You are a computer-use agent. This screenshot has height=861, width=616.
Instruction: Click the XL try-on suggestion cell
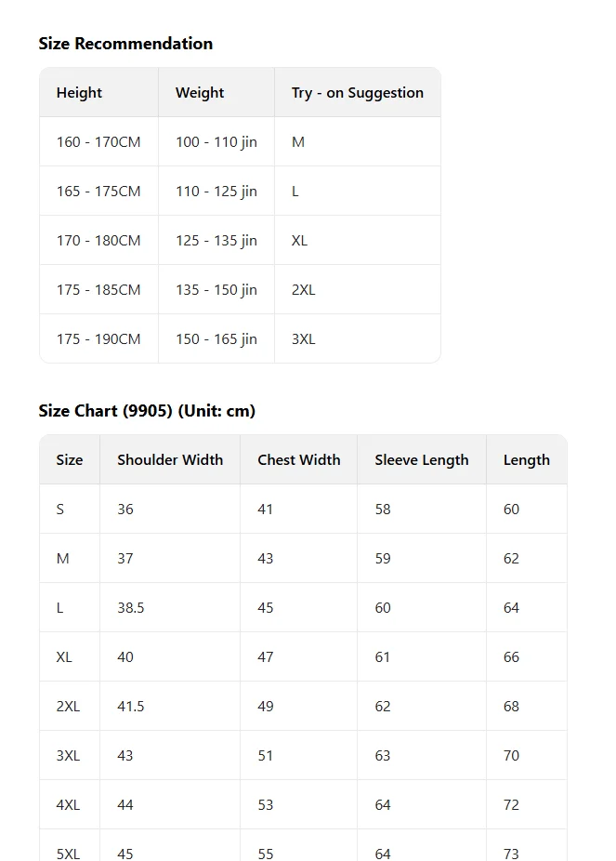tap(358, 241)
